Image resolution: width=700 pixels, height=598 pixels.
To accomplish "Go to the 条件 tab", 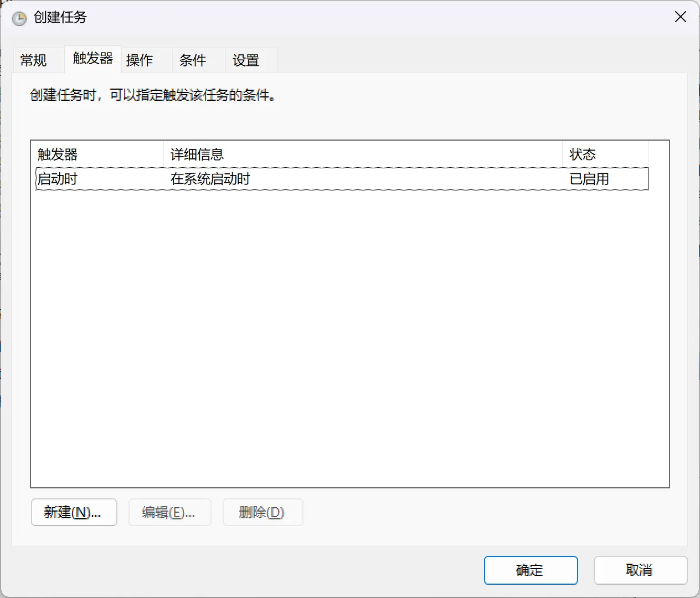I will coord(193,60).
